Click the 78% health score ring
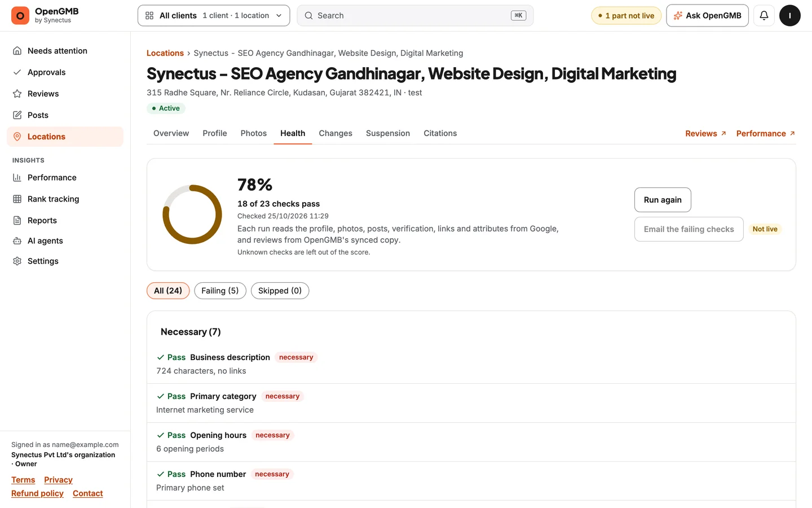 (x=192, y=214)
